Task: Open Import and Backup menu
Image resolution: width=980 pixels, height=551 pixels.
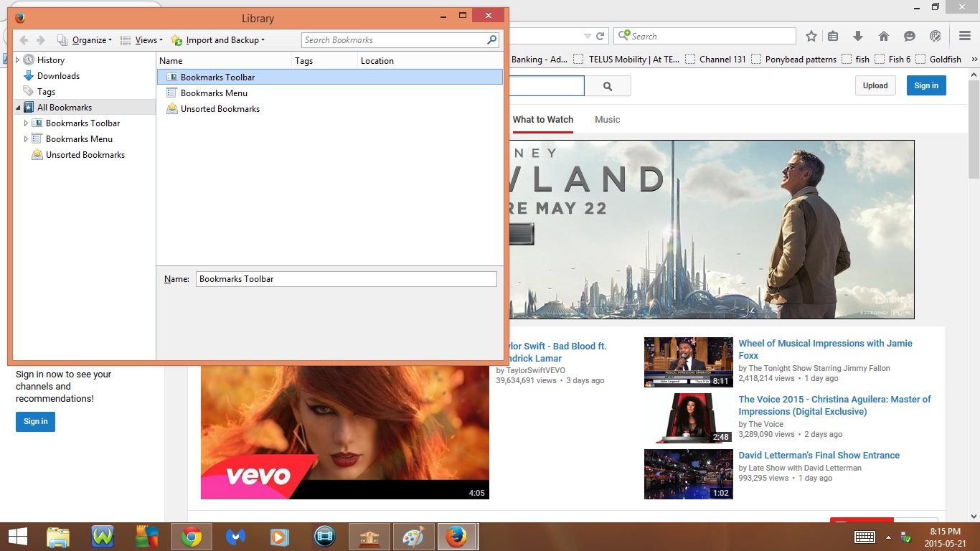Action: coord(218,40)
